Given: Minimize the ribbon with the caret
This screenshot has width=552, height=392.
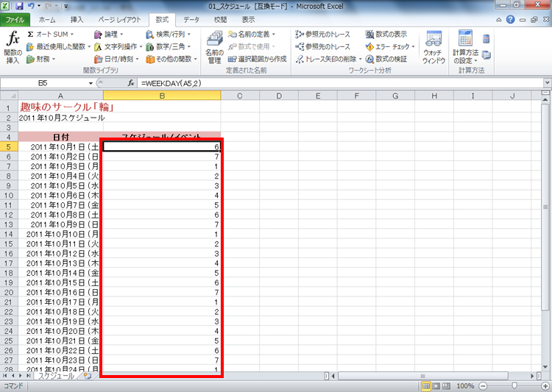Looking at the screenshot, I should pos(499,20).
